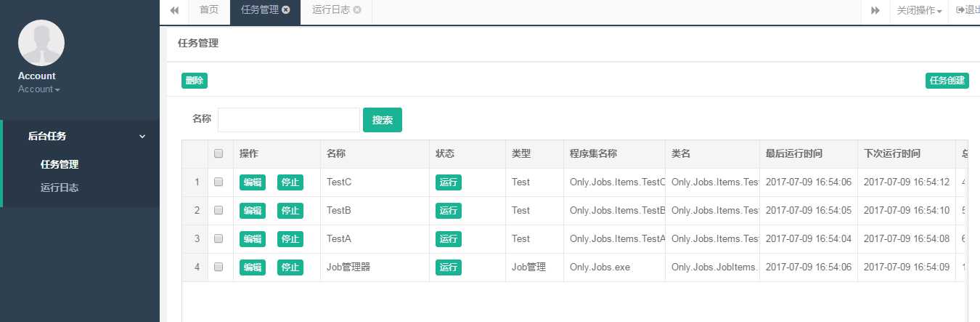Click 编辑 for the TestC task
Screen dimensions: 980x322
[253, 182]
